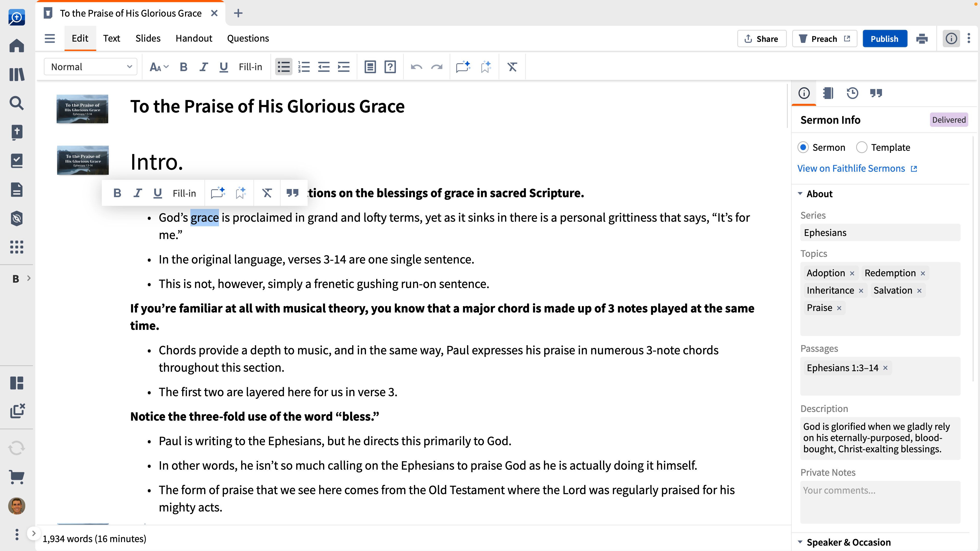Open the checklist icon in sidebar
The height and width of the screenshot is (551, 980).
(x=16, y=161)
